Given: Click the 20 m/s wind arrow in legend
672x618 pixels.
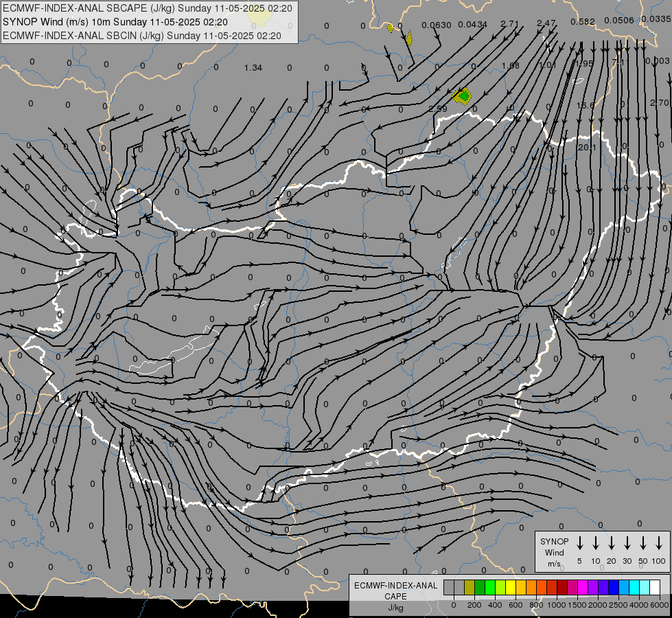Looking at the screenshot, I should pyautogui.click(x=611, y=543).
